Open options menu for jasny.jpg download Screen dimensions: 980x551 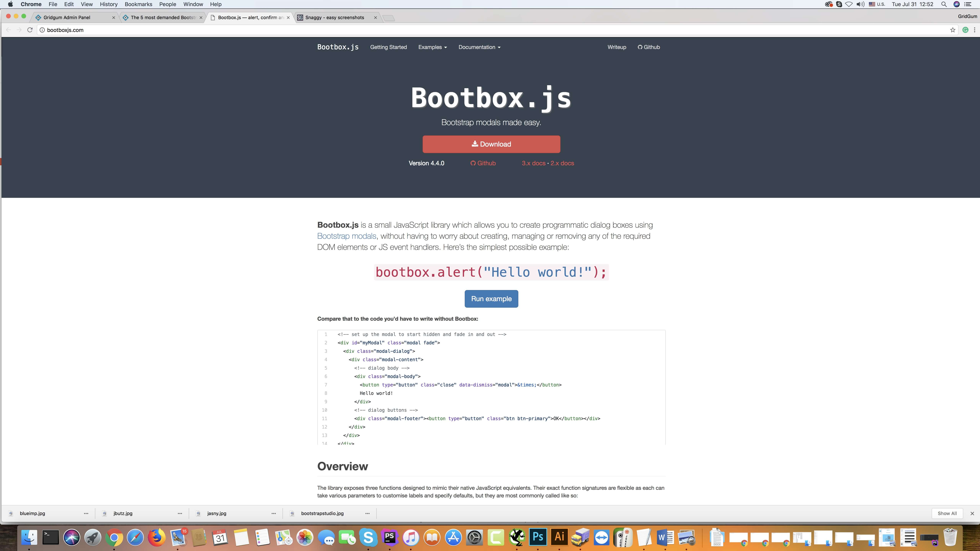(x=274, y=513)
